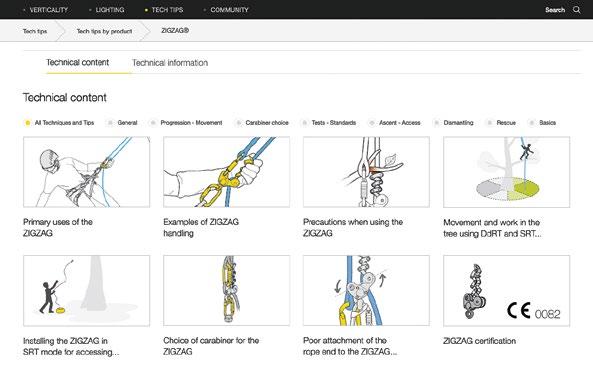593x374 pixels.
Task: Open the COMMUNITY menu item
Action: [226, 10]
